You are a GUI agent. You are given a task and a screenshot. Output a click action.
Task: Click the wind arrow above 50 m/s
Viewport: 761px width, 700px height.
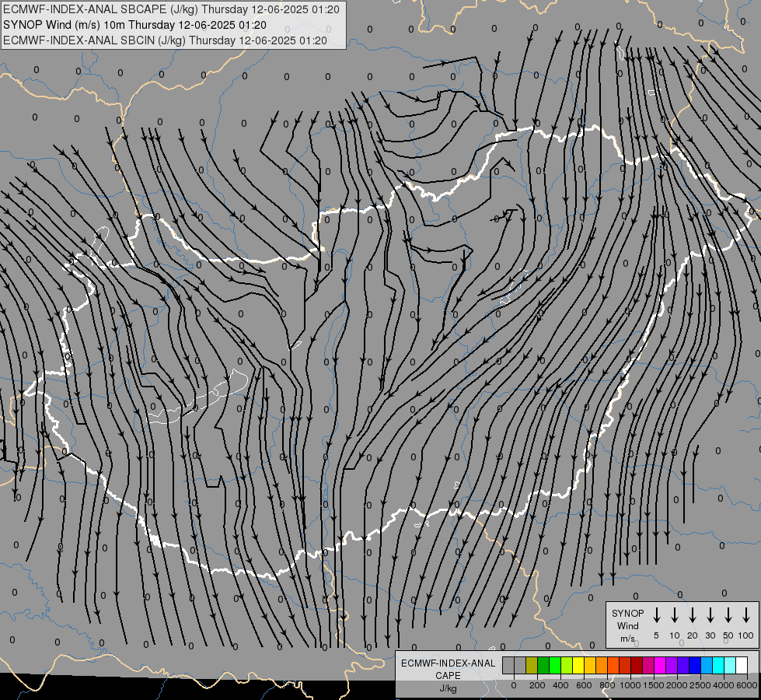[728, 615]
